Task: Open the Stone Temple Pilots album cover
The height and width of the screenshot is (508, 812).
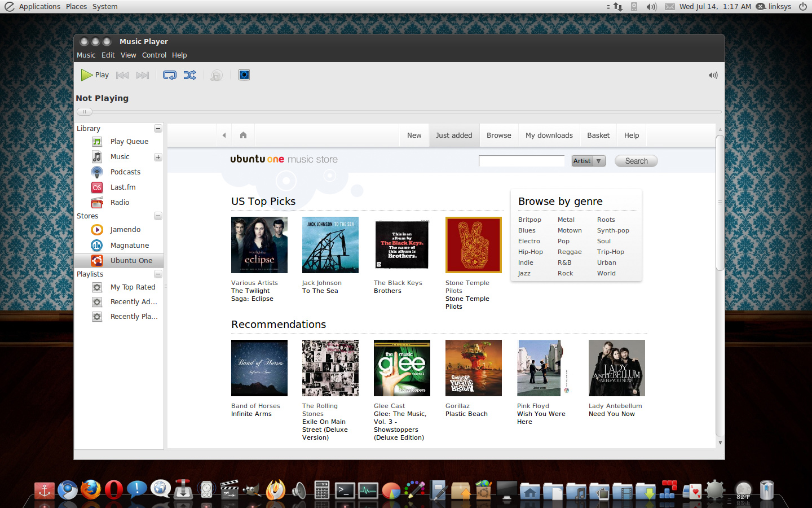Action: click(x=474, y=245)
